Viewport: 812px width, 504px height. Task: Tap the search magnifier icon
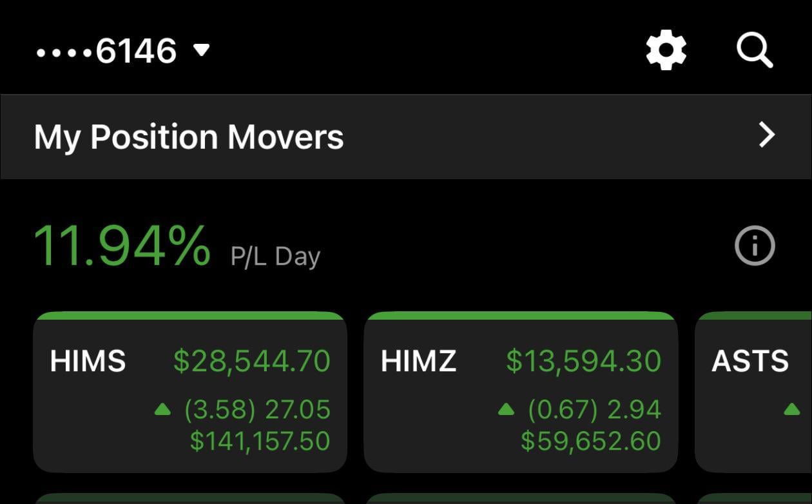[x=754, y=50]
